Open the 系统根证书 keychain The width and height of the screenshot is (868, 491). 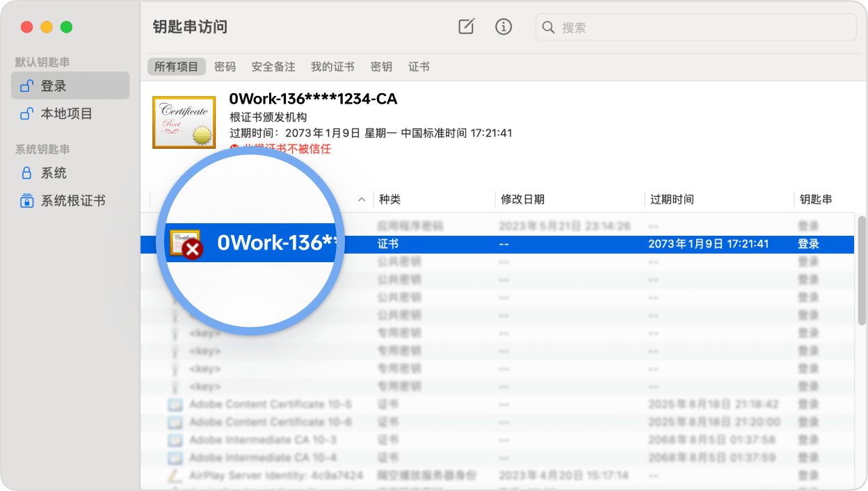[72, 200]
